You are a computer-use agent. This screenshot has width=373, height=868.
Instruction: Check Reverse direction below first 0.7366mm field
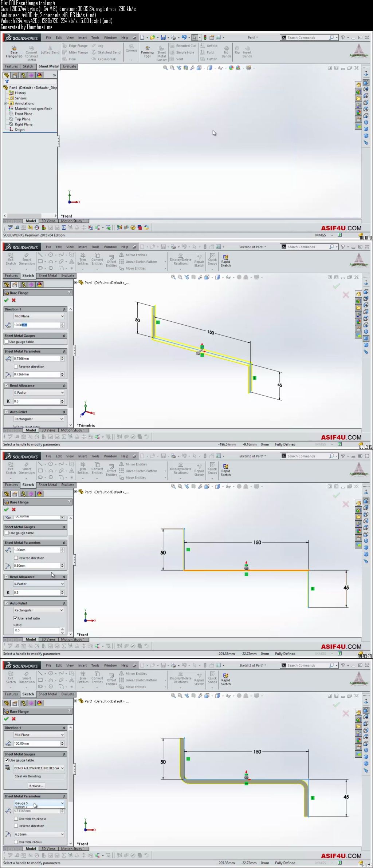click(x=16, y=366)
